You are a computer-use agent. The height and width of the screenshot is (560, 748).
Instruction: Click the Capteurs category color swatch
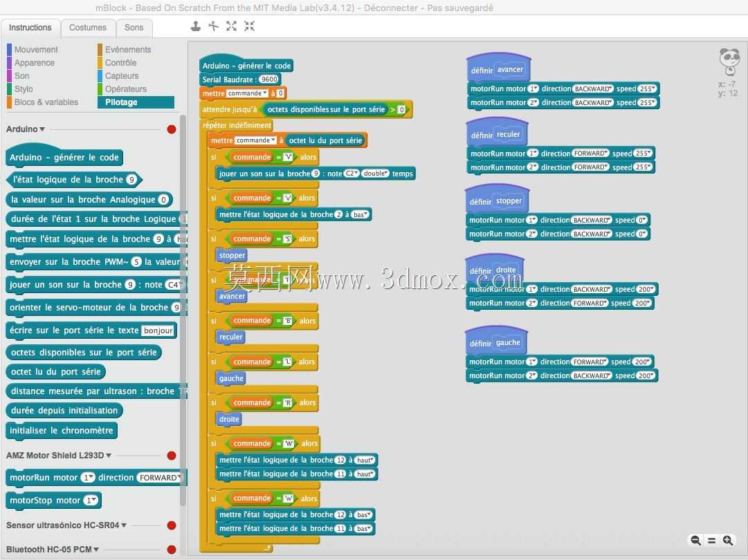pyautogui.click(x=100, y=76)
